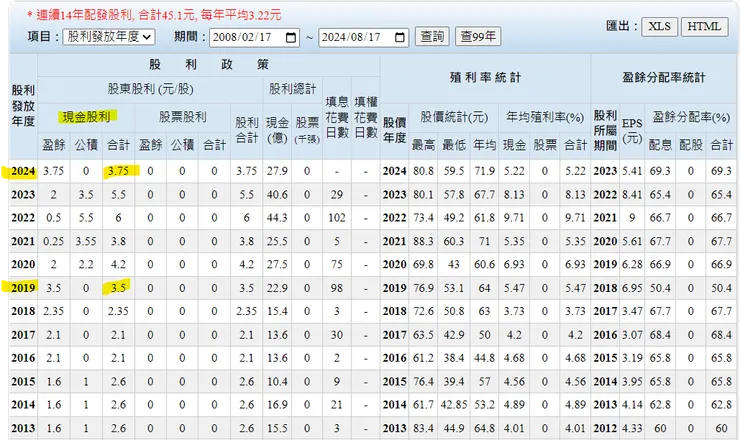This screenshot has width=740, height=440.
Task: Click the 盈餘分配率統計 header
Action: point(664,78)
